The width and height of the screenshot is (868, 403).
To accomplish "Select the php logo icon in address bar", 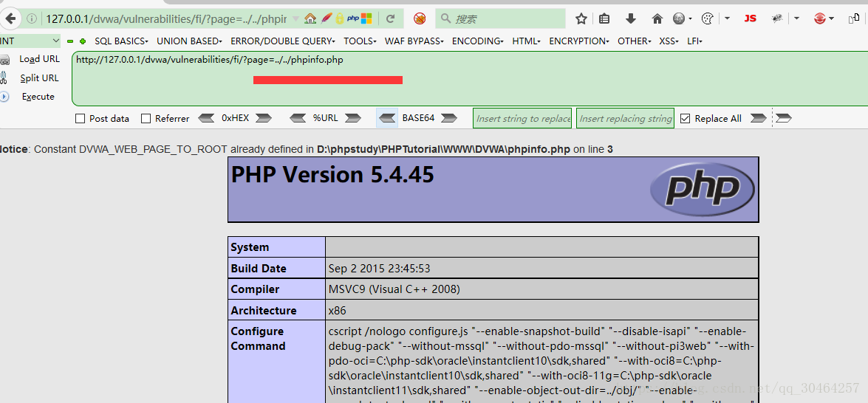I will (x=353, y=18).
